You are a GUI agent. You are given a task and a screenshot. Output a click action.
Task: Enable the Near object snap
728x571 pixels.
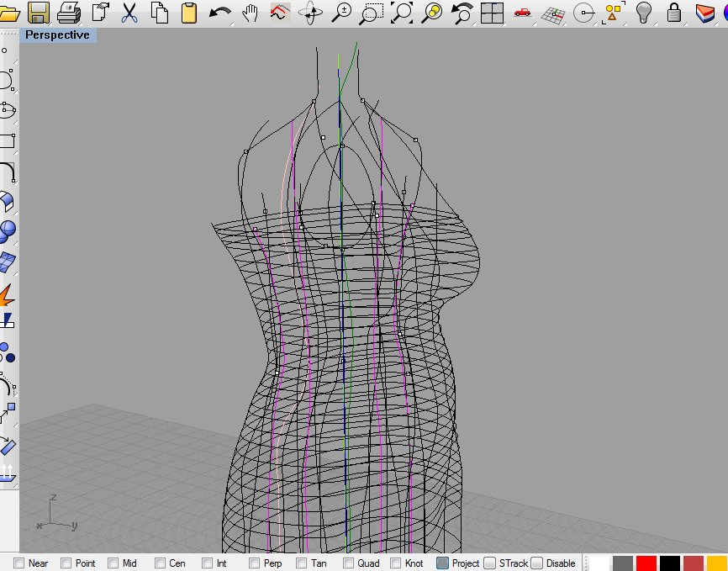click(19, 563)
